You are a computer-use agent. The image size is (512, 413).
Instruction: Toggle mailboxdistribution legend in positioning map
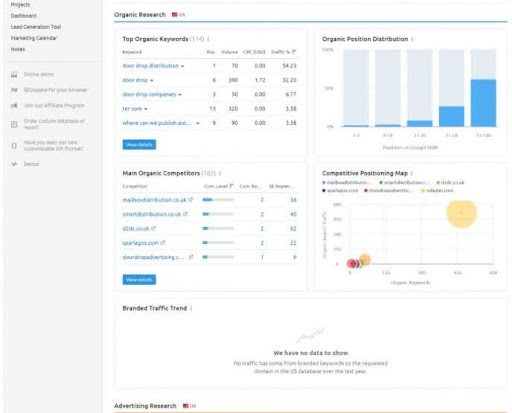tap(346, 182)
